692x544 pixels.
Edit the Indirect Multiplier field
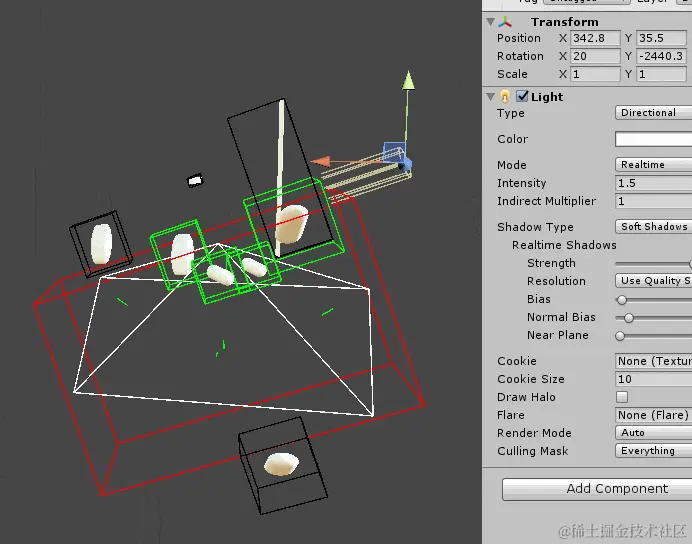tap(653, 201)
